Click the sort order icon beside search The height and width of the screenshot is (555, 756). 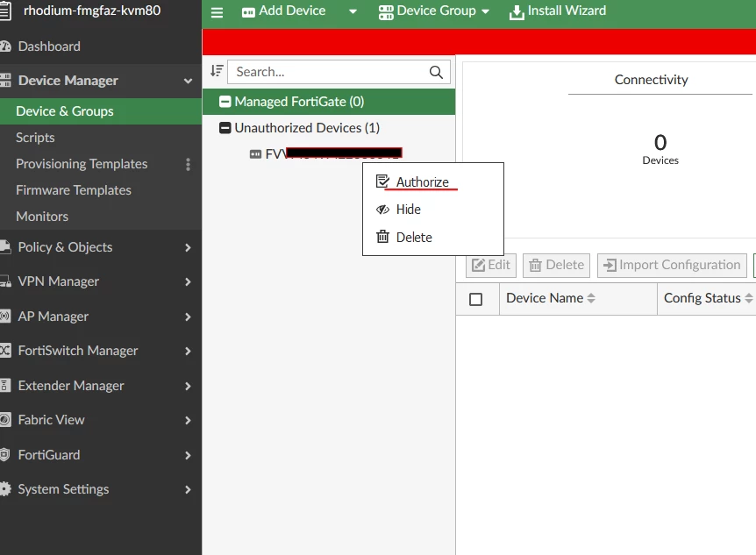click(x=217, y=71)
